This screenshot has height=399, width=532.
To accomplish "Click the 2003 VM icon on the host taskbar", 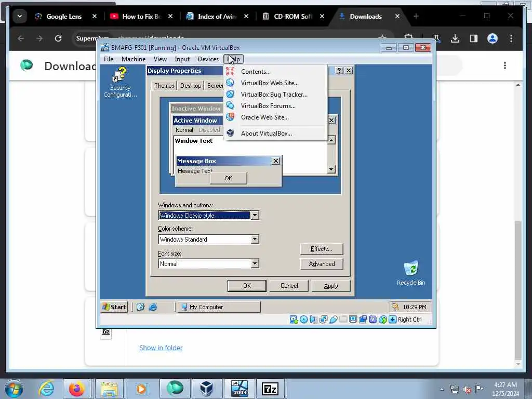I will pos(239,388).
